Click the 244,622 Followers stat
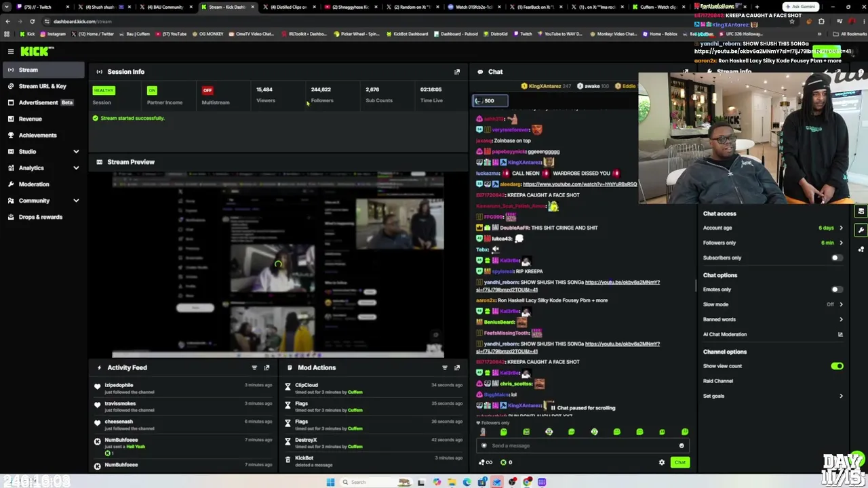The width and height of the screenshot is (868, 488). [321, 95]
